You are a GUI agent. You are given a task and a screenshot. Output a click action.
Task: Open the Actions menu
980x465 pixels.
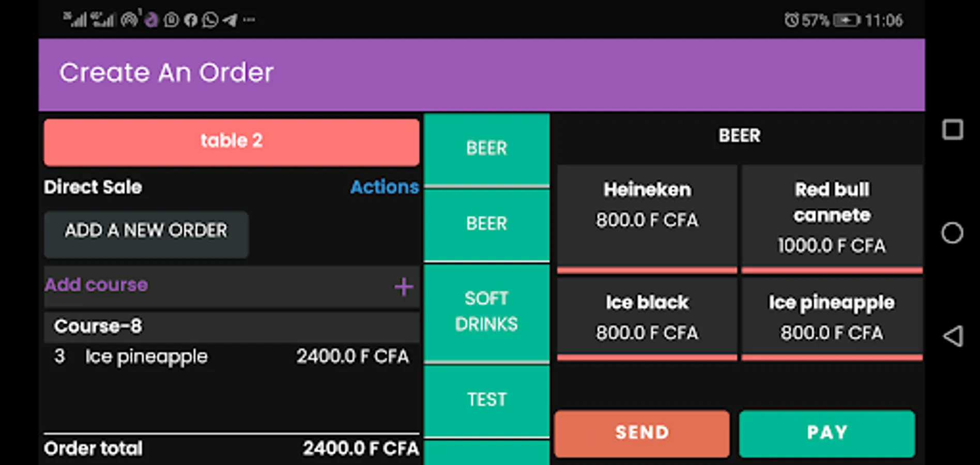384,187
